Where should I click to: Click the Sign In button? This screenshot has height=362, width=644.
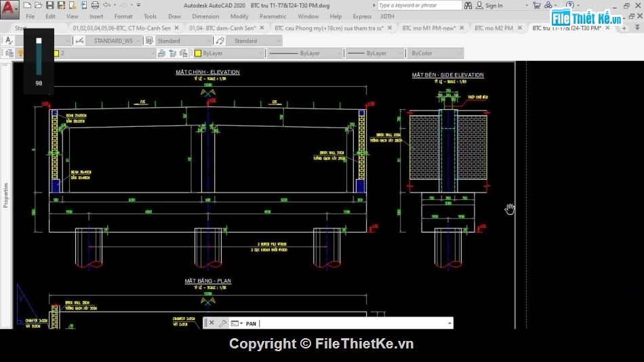(x=489, y=5)
